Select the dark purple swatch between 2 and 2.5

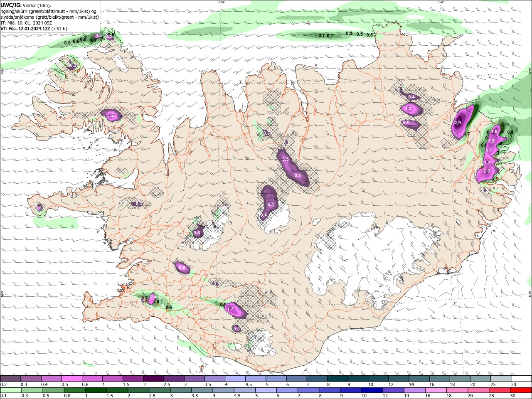pyautogui.click(x=153, y=379)
